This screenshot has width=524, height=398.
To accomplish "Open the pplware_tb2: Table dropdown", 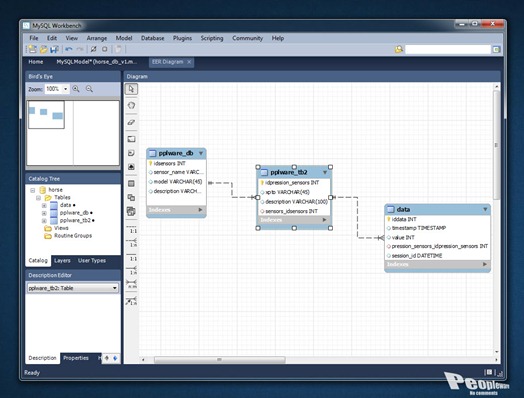I will (x=73, y=288).
